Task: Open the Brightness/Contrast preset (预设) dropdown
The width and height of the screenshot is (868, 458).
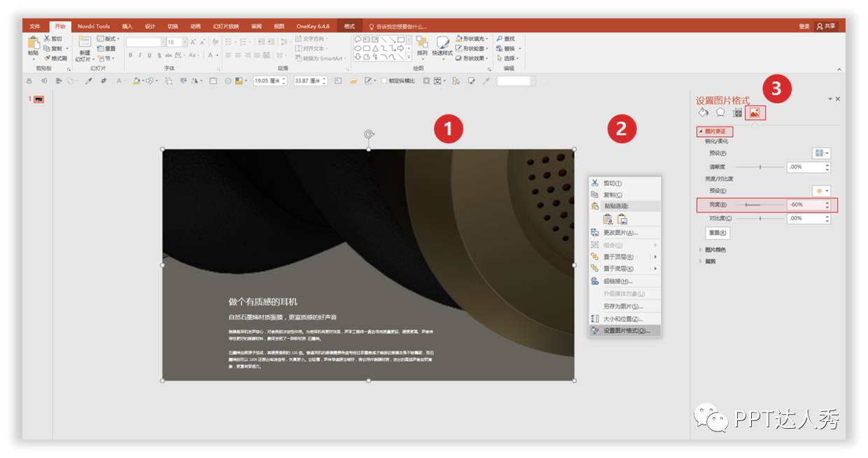Action: click(x=821, y=190)
